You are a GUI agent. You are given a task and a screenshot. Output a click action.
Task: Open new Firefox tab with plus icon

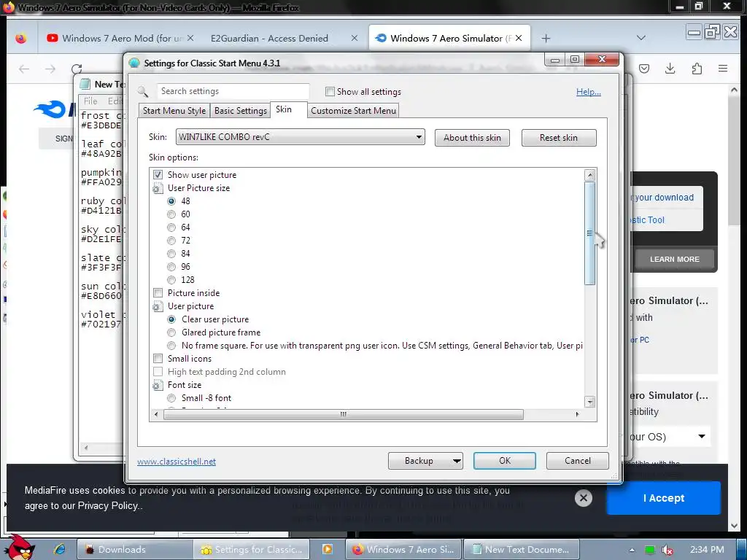546,38
